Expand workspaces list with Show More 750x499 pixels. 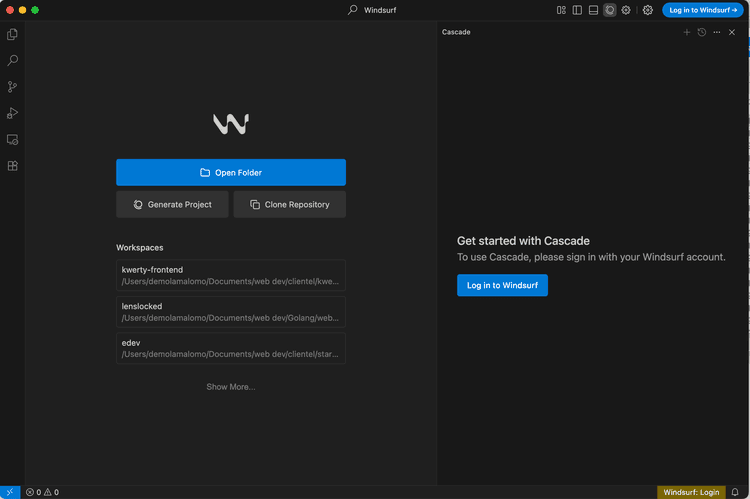(x=230, y=387)
